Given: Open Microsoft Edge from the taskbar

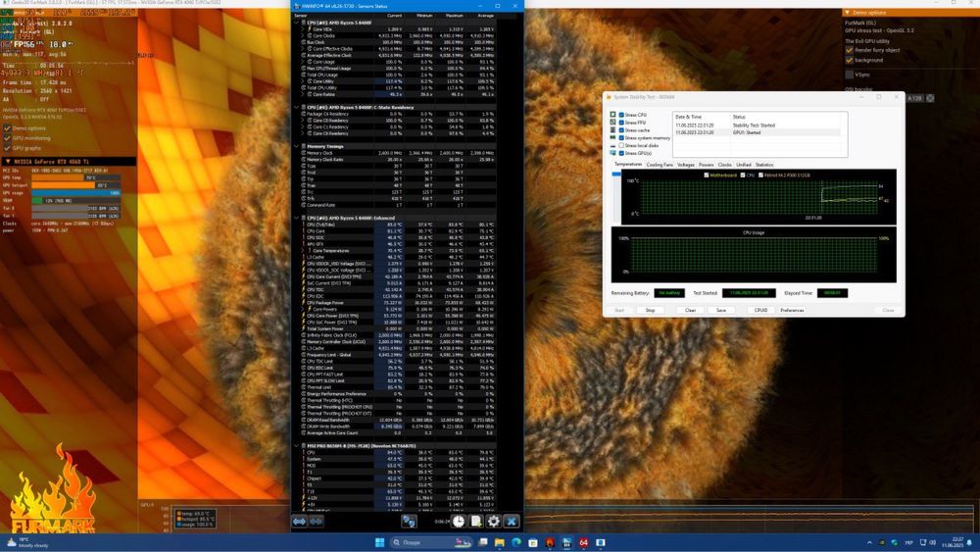Looking at the screenshot, I should (516, 542).
